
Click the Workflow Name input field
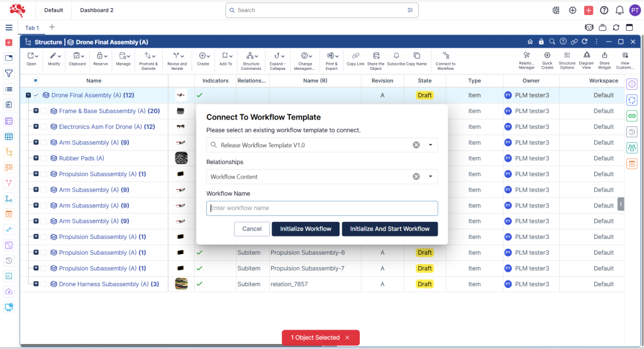coord(322,208)
